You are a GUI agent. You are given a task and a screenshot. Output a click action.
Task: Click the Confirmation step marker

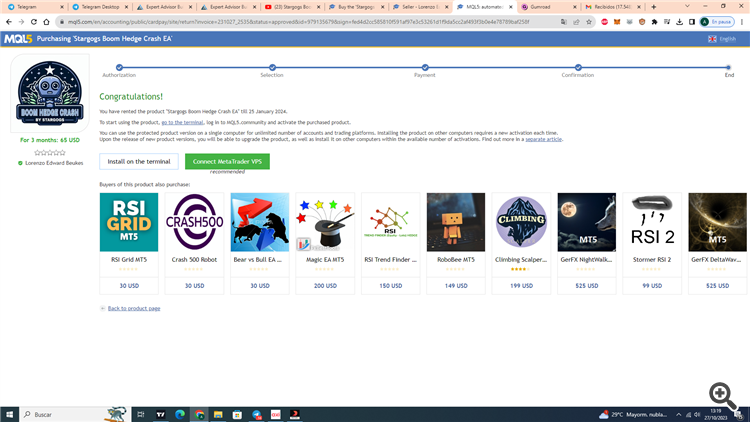click(578, 67)
